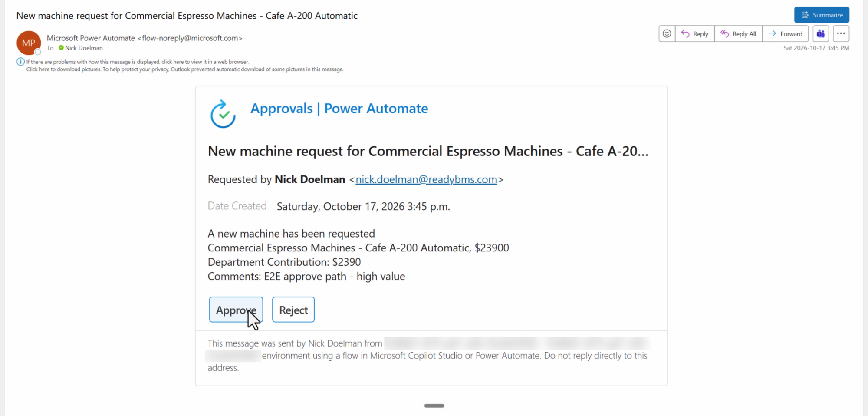Select the Department Contribution: $2390 line
This screenshot has width=868, height=416.
tap(284, 262)
